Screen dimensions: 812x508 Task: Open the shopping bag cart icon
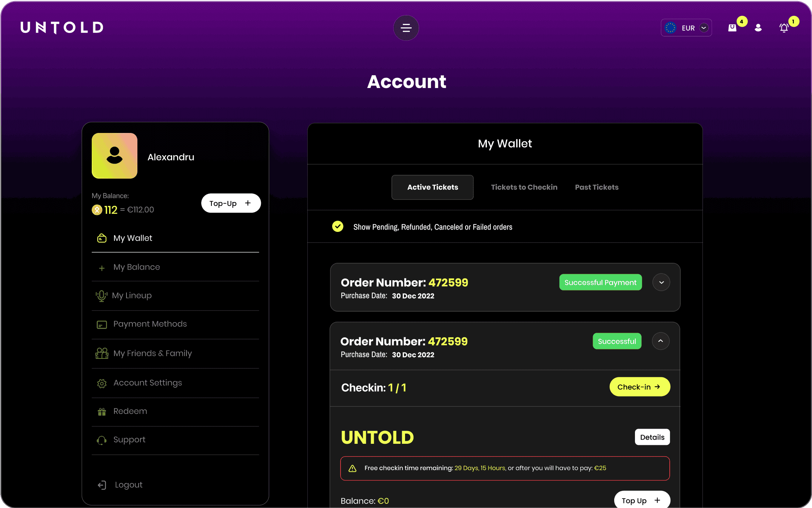coord(732,28)
